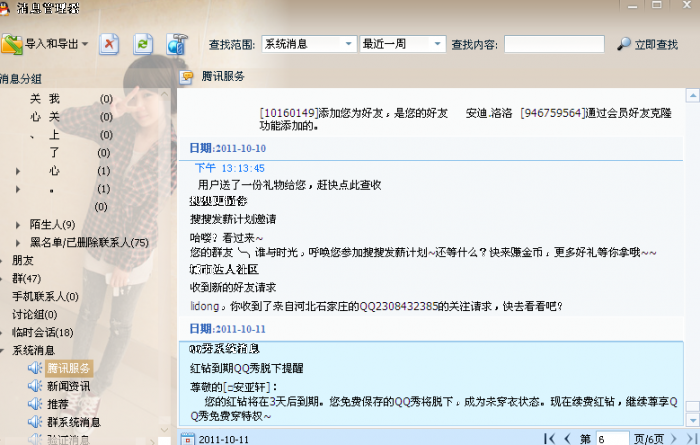Screen dimensions: 700x445
Task: Select 临时会话(18) in the tree
Action: pyautogui.click(x=42, y=332)
